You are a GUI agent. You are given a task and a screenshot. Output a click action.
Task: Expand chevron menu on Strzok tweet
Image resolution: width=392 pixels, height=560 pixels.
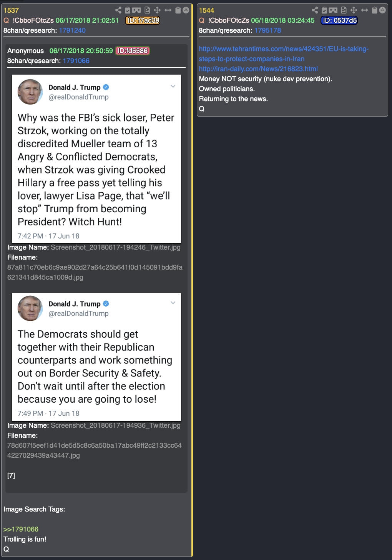click(173, 86)
